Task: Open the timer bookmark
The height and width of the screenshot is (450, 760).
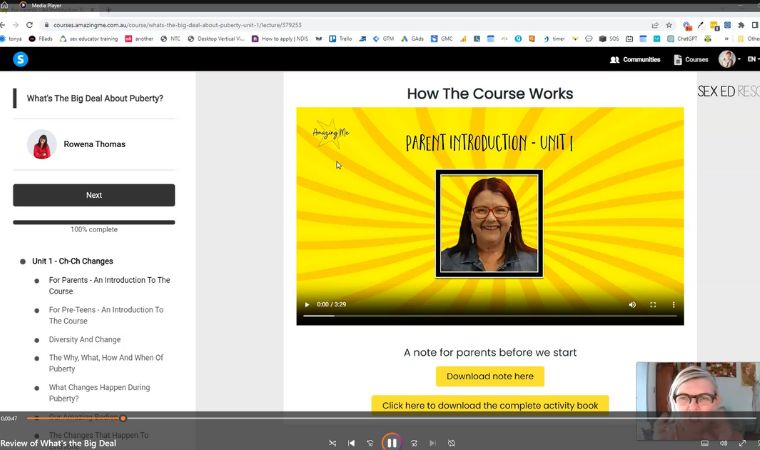Action: pos(554,39)
